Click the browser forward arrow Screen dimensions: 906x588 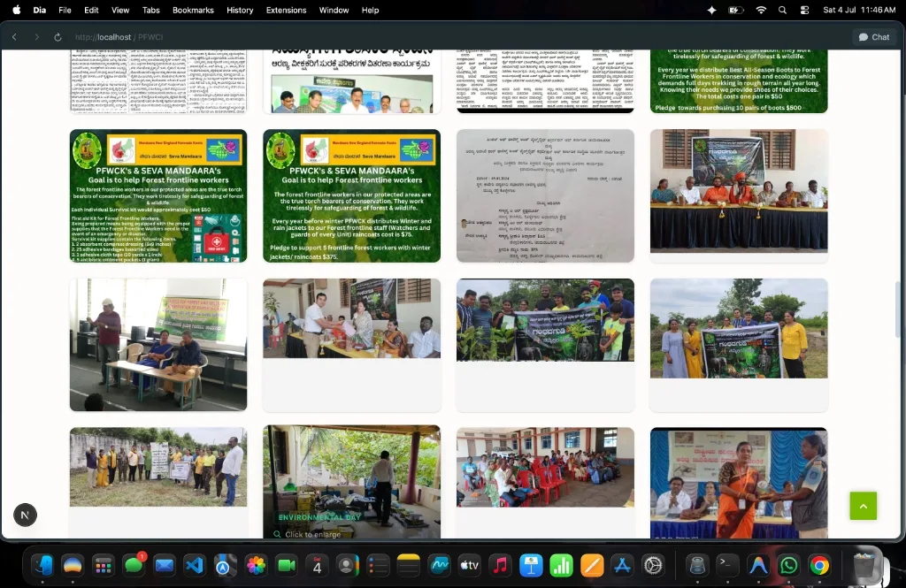[x=36, y=37]
